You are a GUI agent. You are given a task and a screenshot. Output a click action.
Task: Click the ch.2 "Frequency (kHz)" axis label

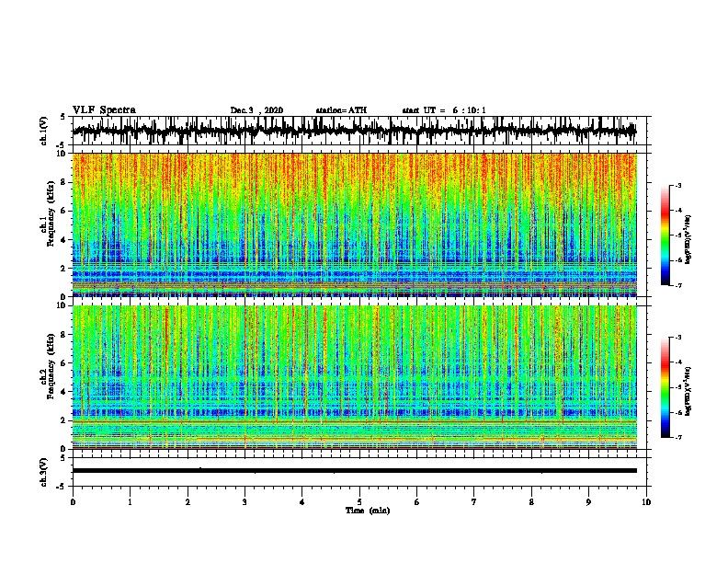point(51,366)
